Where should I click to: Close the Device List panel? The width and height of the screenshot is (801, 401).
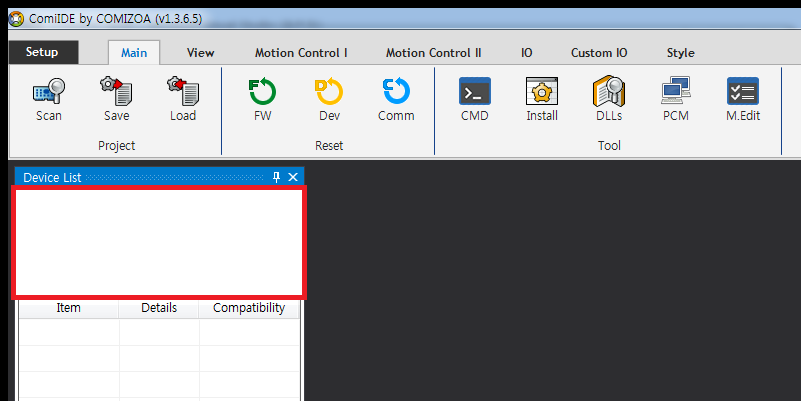click(x=293, y=177)
